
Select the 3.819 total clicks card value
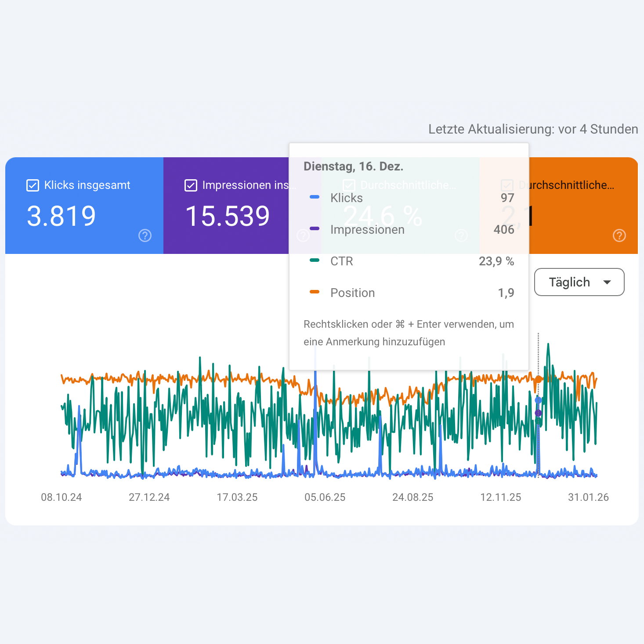62,216
